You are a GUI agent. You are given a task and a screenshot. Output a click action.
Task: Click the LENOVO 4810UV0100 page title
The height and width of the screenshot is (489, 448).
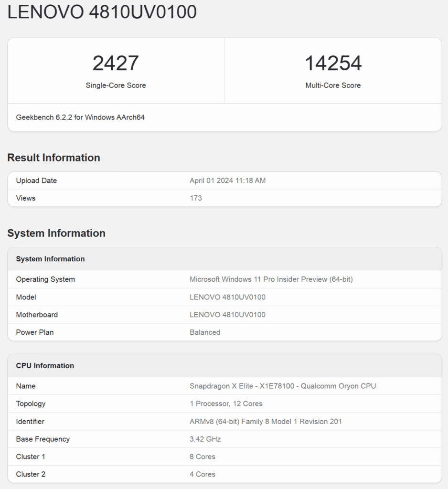coord(102,12)
